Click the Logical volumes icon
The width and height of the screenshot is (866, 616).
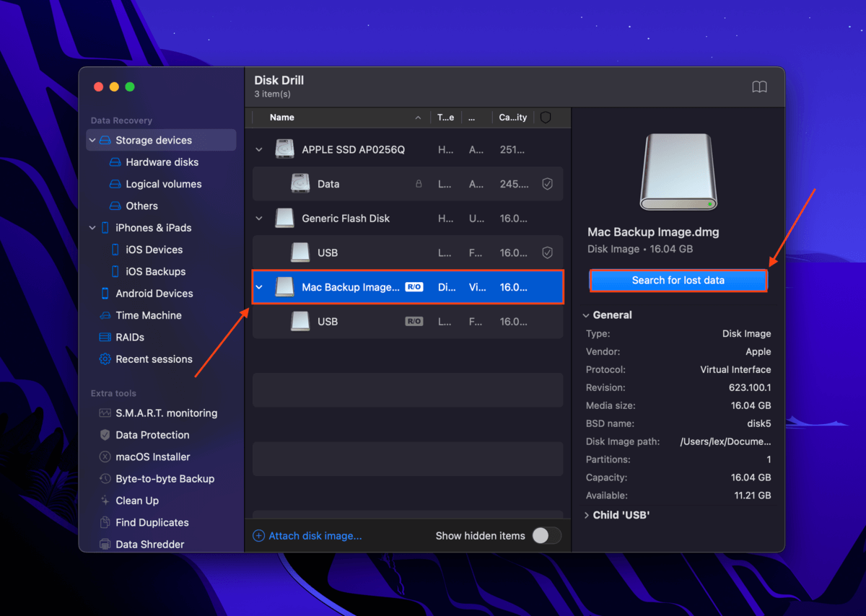point(115,184)
